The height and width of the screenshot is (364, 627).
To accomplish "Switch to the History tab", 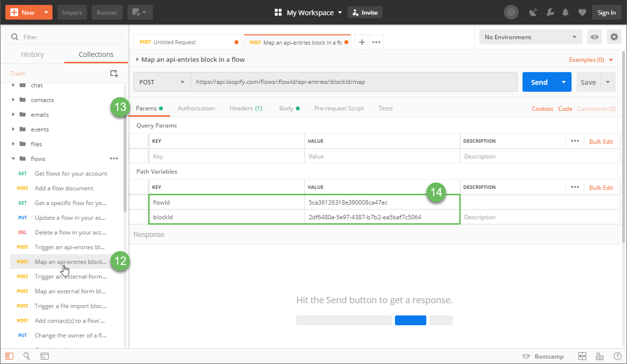I will point(32,54).
